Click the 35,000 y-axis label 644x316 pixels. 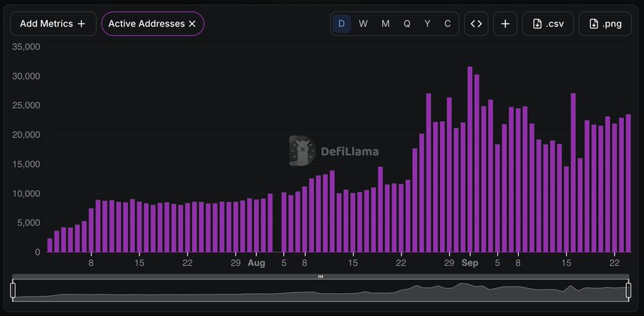tap(26, 47)
